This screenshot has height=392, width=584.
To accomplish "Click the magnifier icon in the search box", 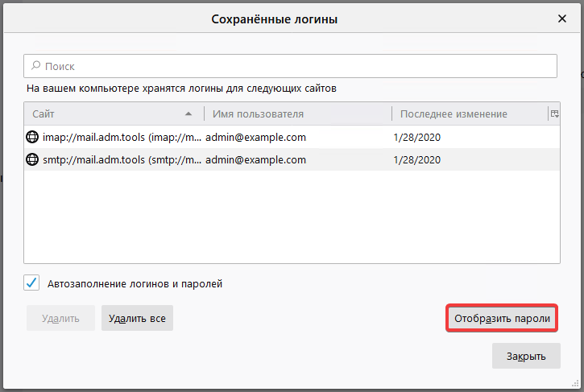I will pos(35,67).
